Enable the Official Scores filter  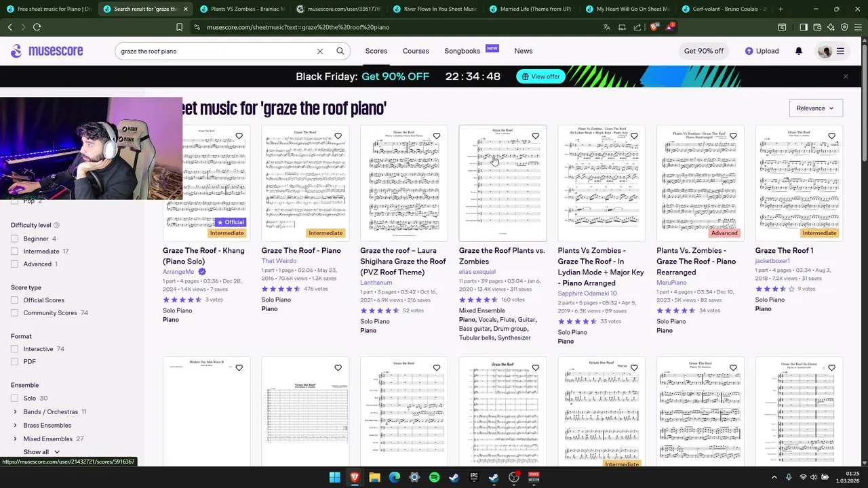(x=14, y=300)
